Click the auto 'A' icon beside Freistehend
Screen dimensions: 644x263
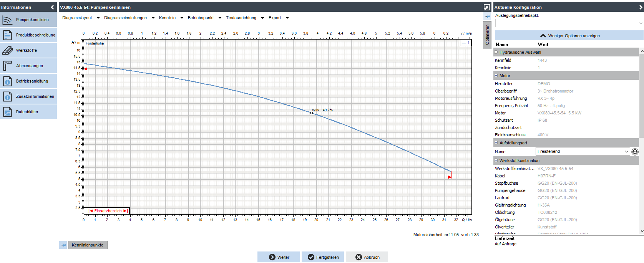(635, 152)
